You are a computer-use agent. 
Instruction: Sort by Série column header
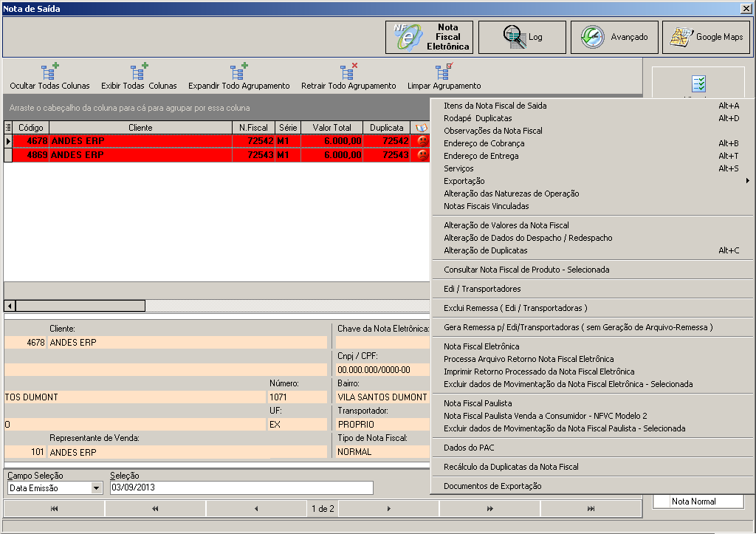[x=288, y=128]
